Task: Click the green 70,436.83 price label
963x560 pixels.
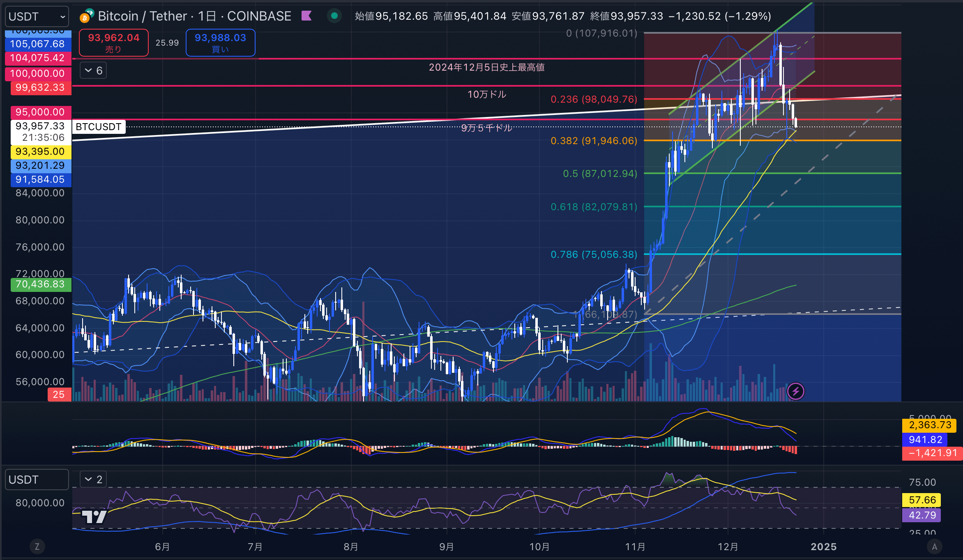Action: point(41,284)
